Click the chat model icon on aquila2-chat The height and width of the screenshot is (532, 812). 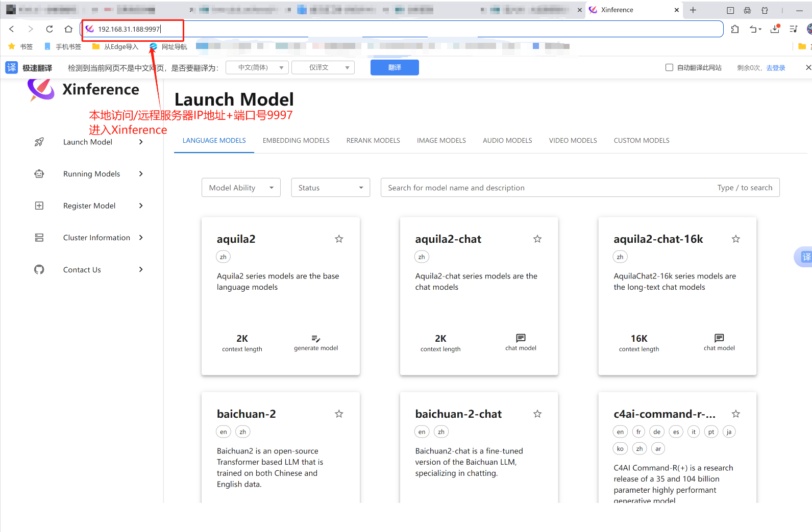point(521,338)
